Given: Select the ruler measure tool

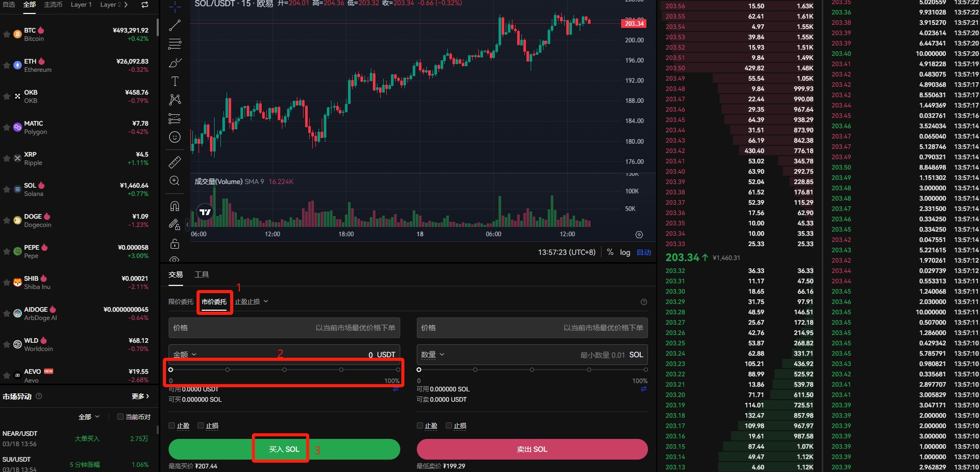Looking at the screenshot, I should pos(175,162).
